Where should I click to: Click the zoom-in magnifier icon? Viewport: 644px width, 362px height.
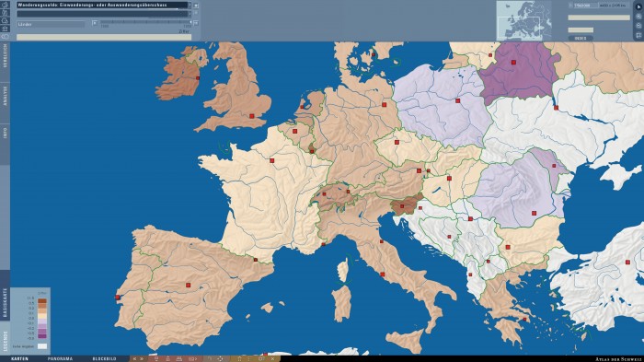[x=638, y=16]
